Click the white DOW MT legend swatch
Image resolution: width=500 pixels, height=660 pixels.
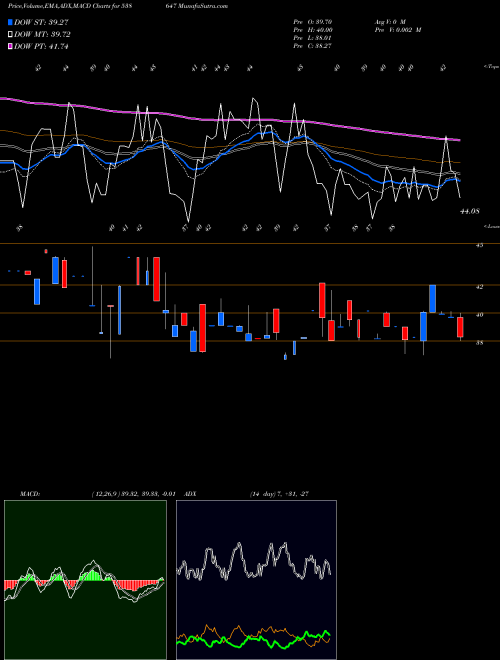[x=11, y=35]
